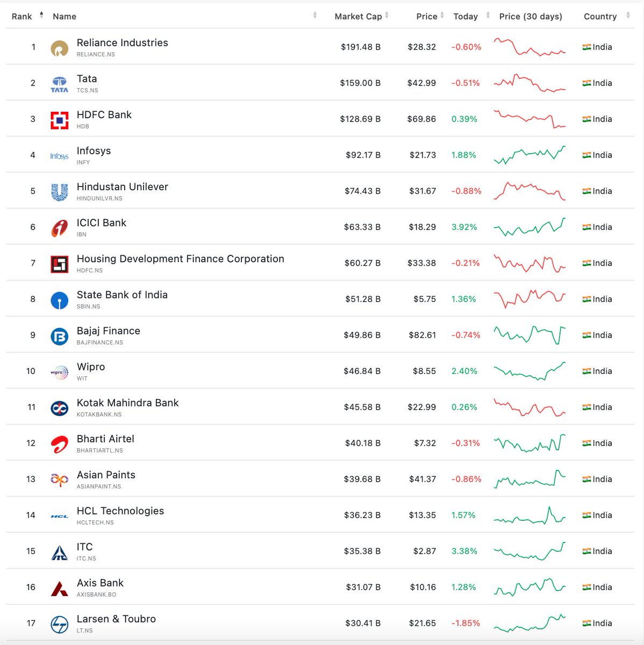Viewport: 644px width, 645px height.
Task: Sort table by Rank column arrows
Action: [x=41, y=16]
